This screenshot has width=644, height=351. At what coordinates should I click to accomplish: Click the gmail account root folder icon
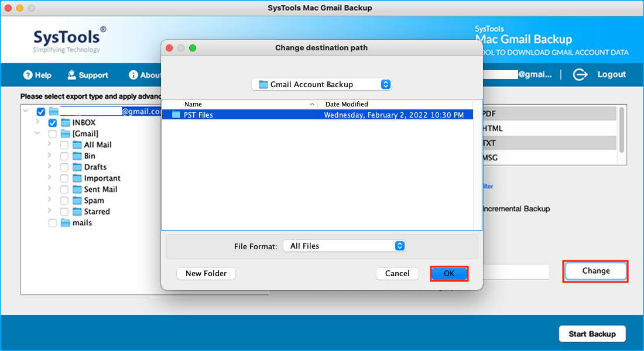pos(53,111)
